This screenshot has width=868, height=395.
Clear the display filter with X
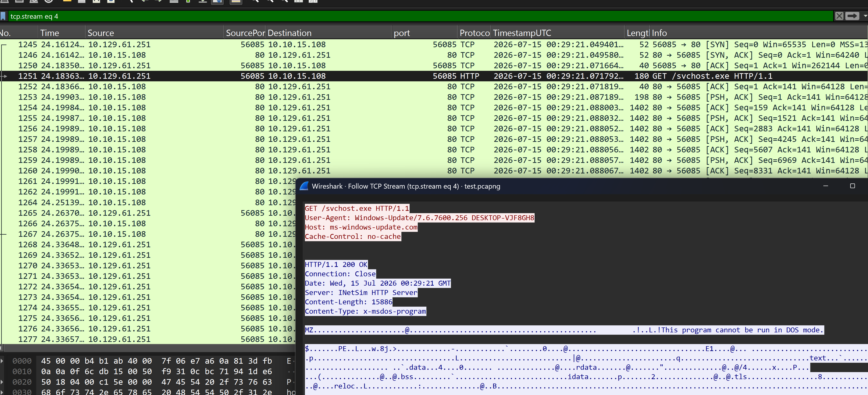(839, 16)
